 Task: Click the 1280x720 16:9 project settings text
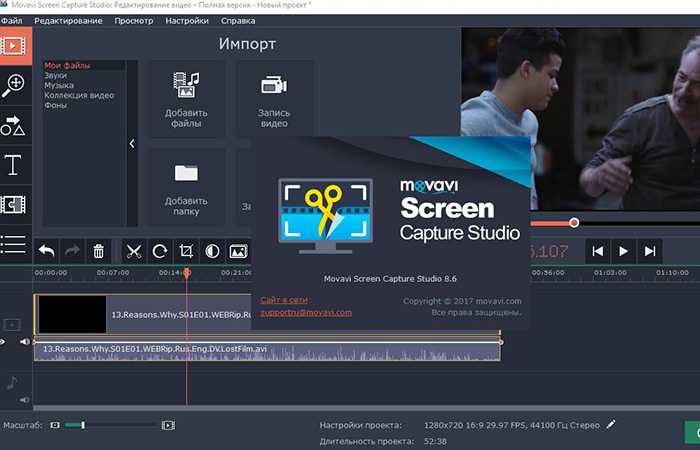tap(512, 425)
